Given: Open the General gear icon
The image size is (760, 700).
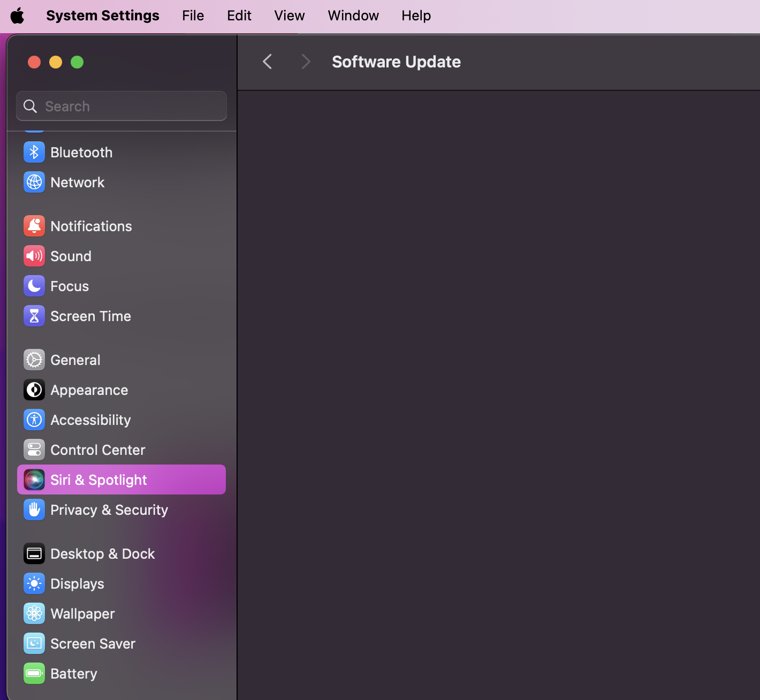Looking at the screenshot, I should (x=34, y=360).
